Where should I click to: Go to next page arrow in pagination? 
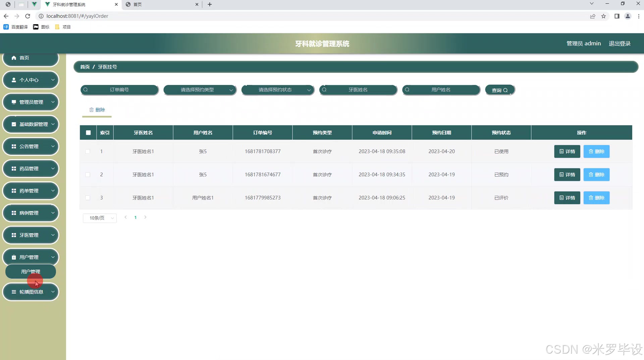[x=145, y=217]
